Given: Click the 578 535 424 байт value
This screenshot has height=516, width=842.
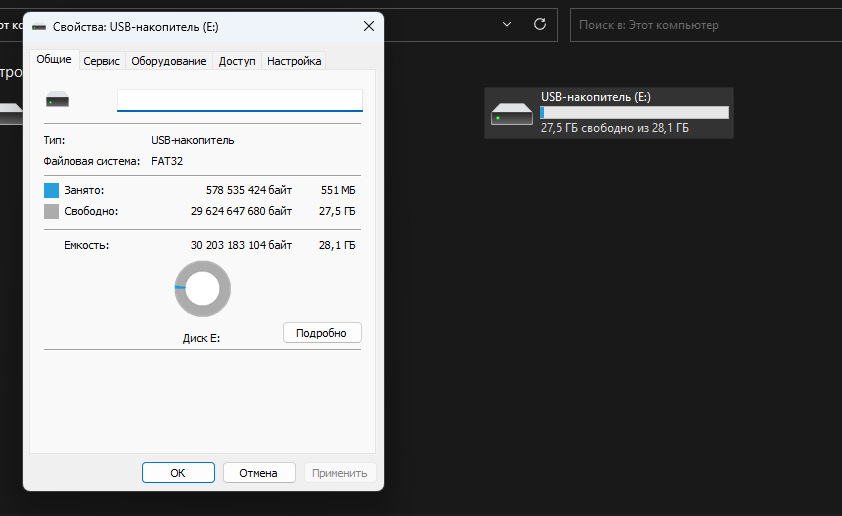Looking at the screenshot, I should click(x=249, y=190).
